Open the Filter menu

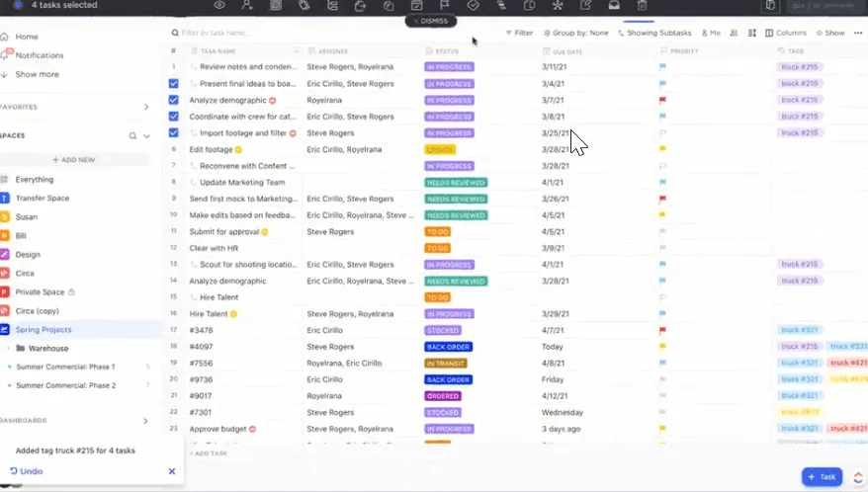tap(519, 34)
